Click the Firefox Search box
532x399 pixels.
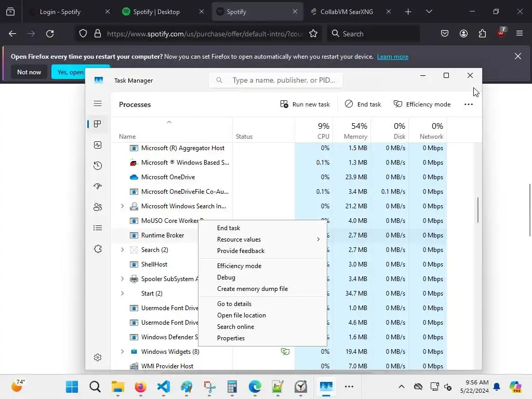pos(373,34)
